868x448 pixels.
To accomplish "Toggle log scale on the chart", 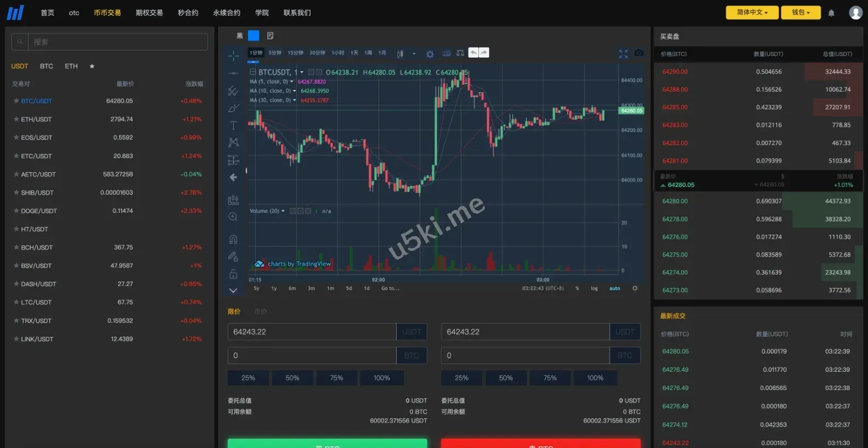I will click(594, 288).
